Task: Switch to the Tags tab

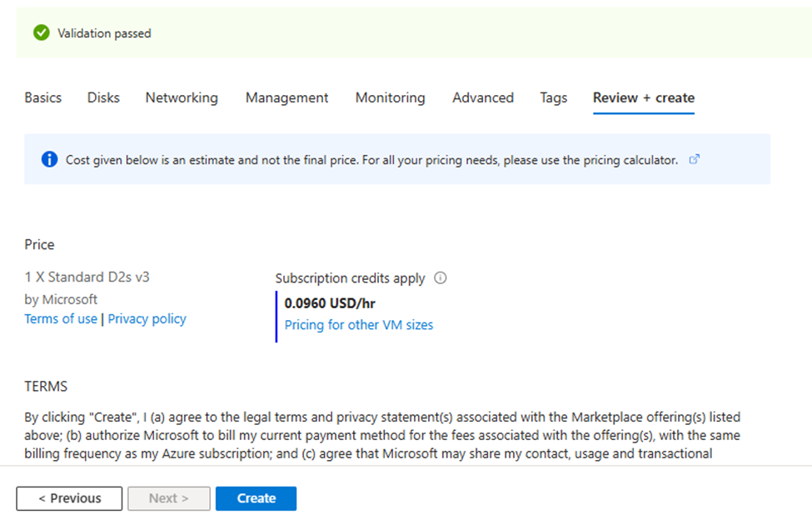Action: click(x=553, y=97)
